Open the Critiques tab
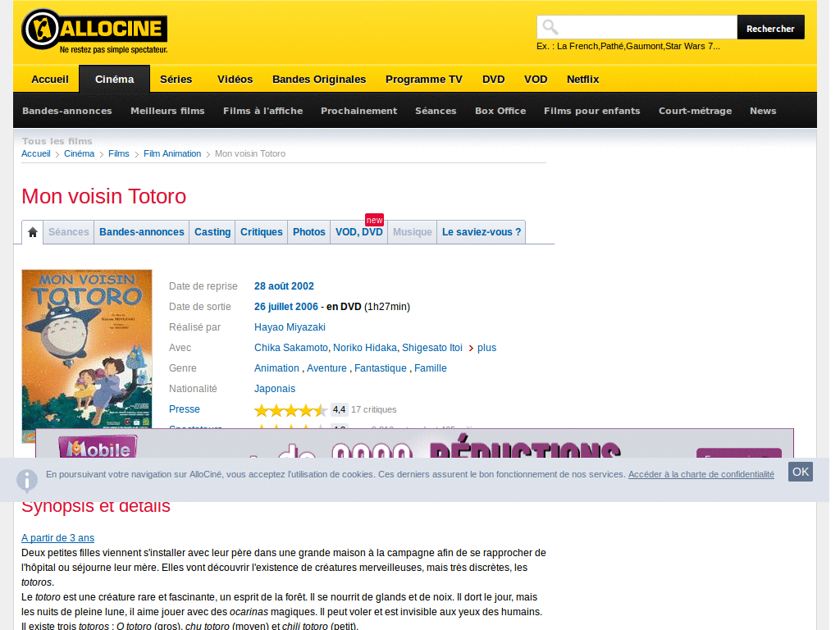 [x=261, y=232]
